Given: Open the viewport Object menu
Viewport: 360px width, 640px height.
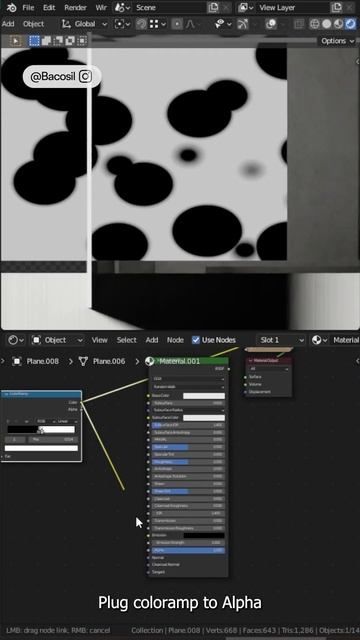Looking at the screenshot, I should [x=33, y=24].
